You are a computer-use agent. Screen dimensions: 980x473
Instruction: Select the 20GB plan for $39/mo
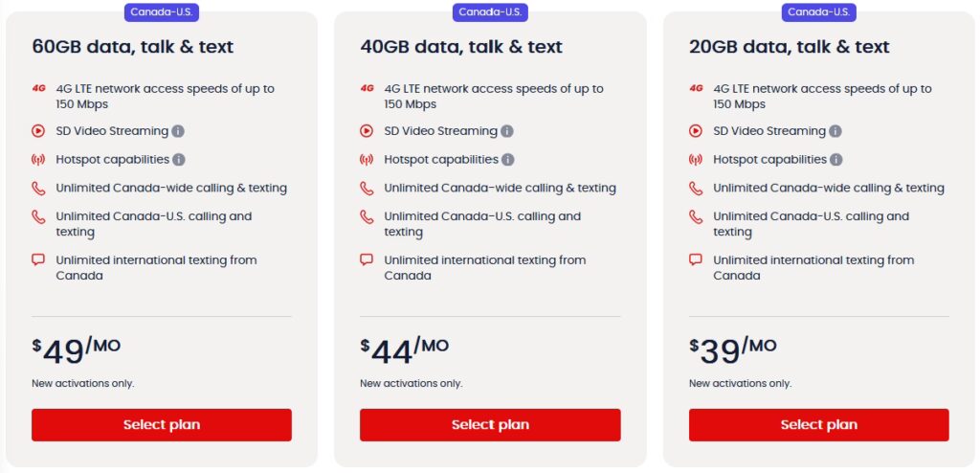[818, 425]
